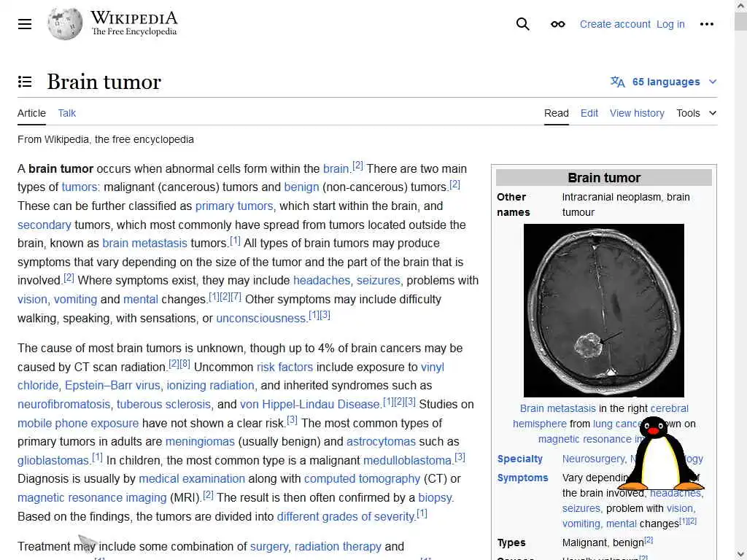
Task: Toggle the table of contents icon
Action: tap(25, 82)
